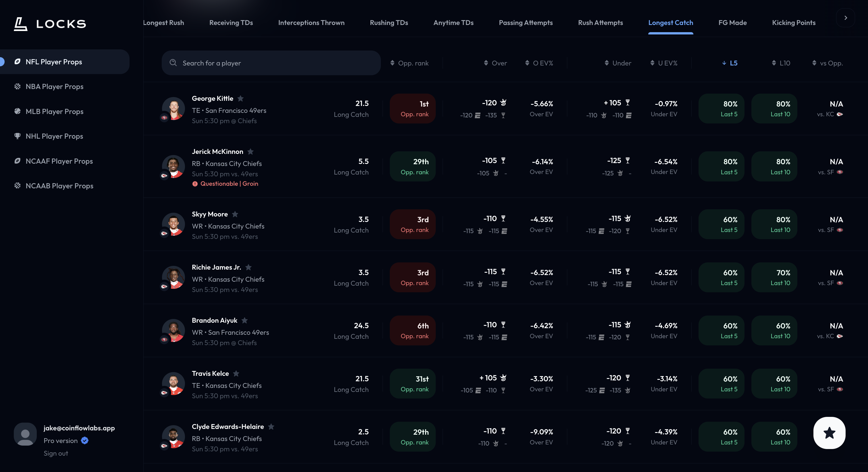This screenshot has width=868, height=472.
Task: Open the floating favorites star button
Action: point(829,433)
